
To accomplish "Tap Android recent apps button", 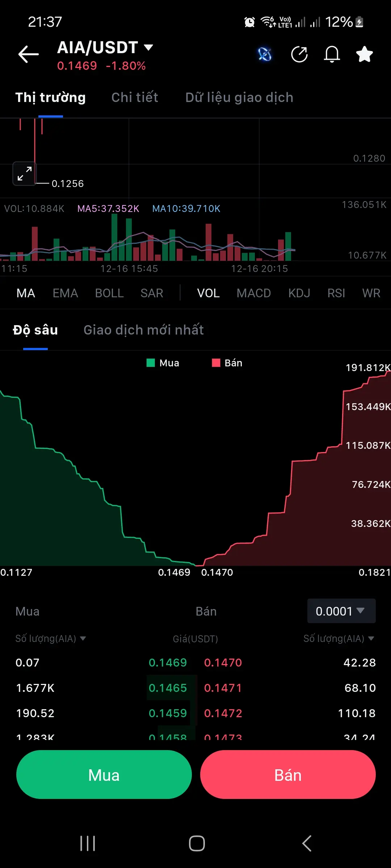I will point(88,843).
